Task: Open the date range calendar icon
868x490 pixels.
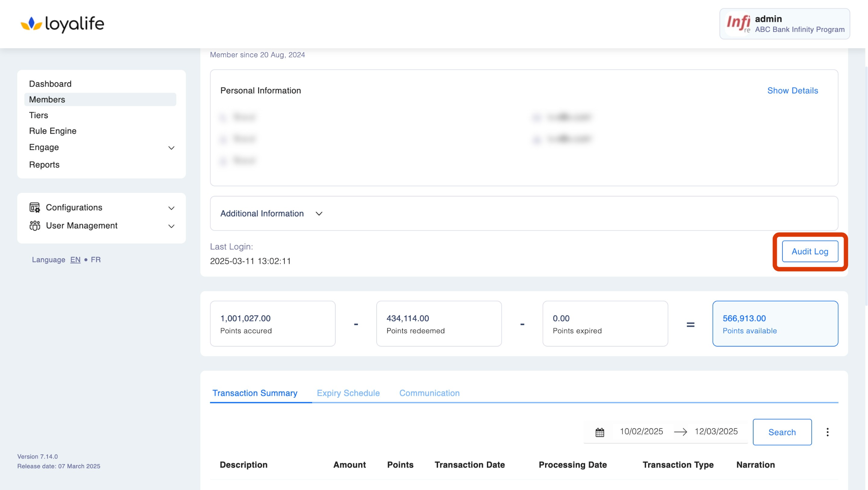Action: [x=599, y=432]
